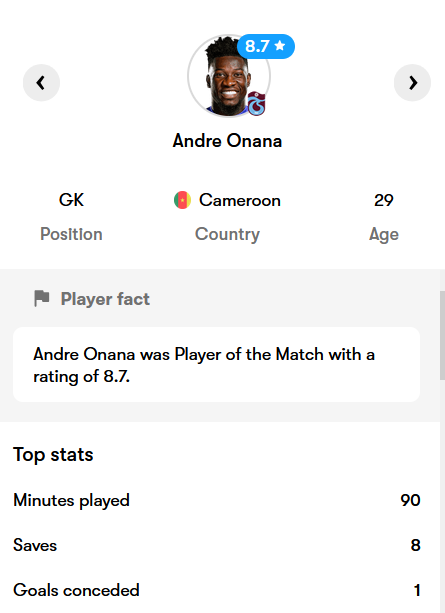Select the Cameroon country text
Image resolution: width=445 pixels, height=613 pixels.
tap(240, 200)
